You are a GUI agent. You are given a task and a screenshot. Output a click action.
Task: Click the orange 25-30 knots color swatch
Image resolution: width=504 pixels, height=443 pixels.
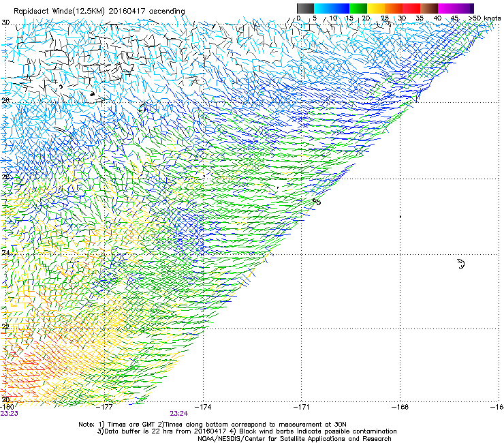pos(394,8)
